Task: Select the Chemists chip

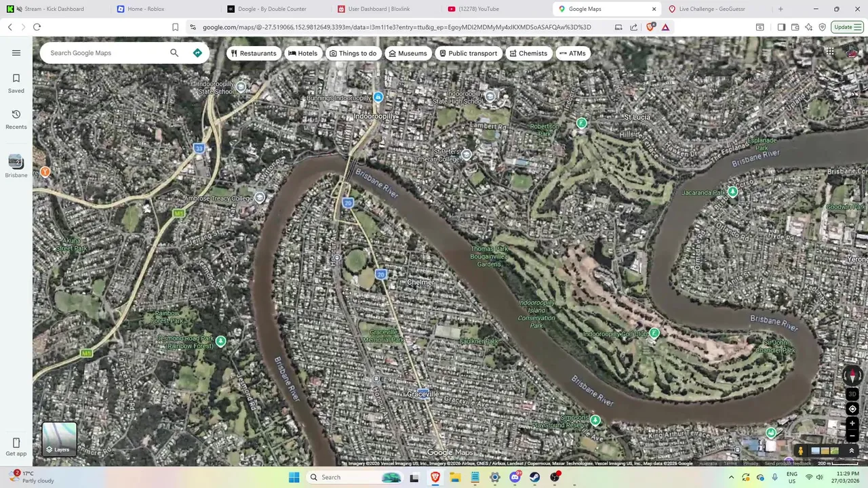Action: click(x=528, y=54)
